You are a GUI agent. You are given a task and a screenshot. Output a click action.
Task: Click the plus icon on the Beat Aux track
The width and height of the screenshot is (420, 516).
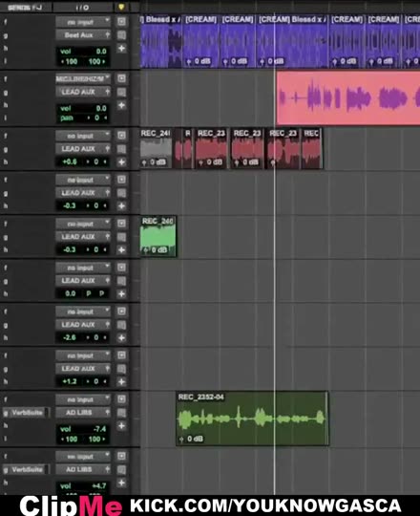coord(121,49)
